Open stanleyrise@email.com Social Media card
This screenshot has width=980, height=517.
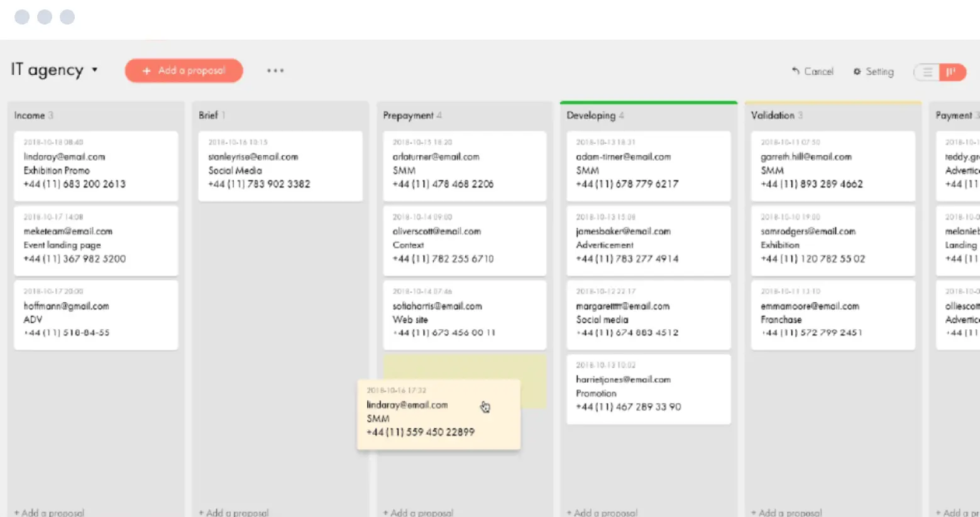tap(280, 166)
